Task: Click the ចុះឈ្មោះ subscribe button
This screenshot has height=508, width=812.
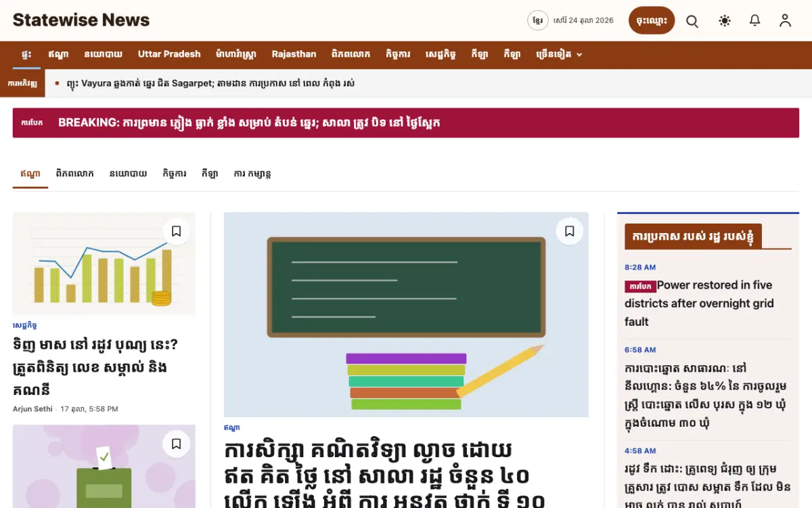Action: click(652, 20)
